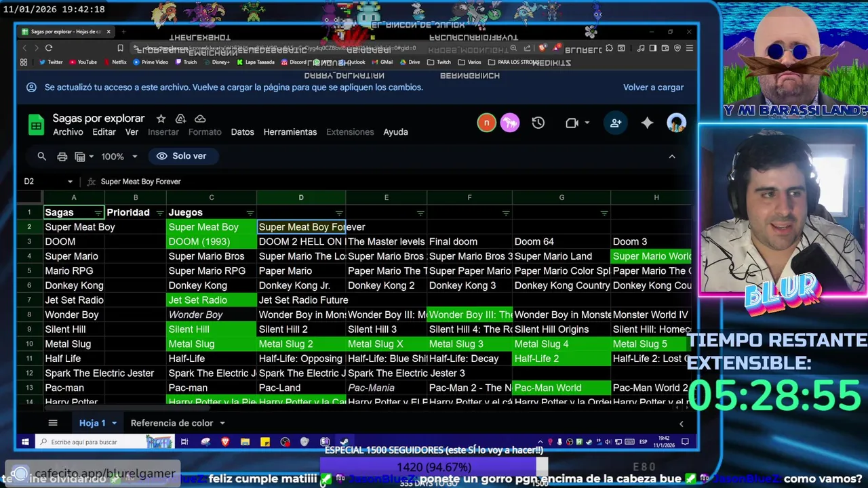
Task: Open the Windows Start menu
Action: click(x=25, y=442)
